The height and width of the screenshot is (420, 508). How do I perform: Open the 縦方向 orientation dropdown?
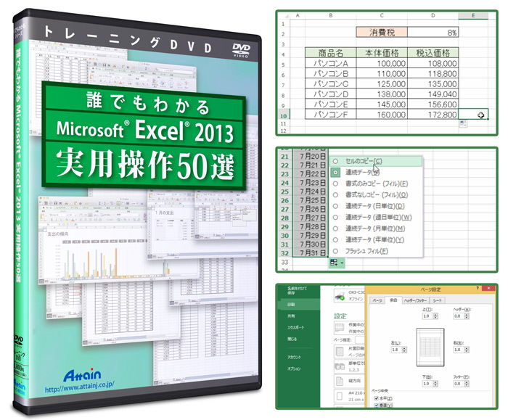coord(349,381)
